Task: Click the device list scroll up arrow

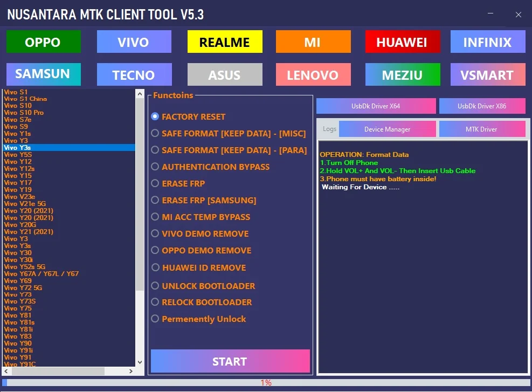Action: [140, 94]
